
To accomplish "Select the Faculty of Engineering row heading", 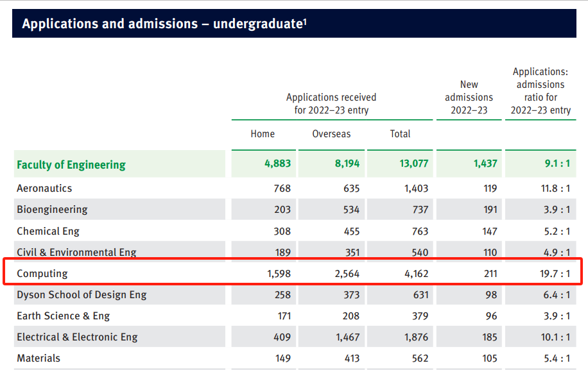I will (71, 165).
